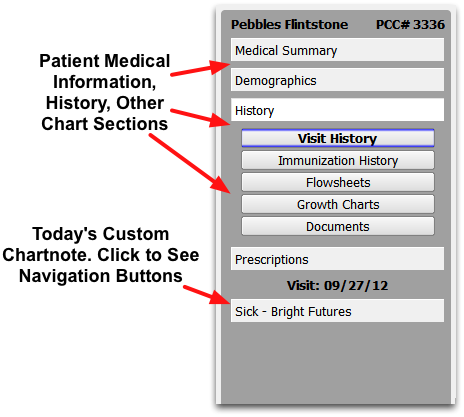Click the Visit: 09/27/12 date label

(x=337, y=286)
